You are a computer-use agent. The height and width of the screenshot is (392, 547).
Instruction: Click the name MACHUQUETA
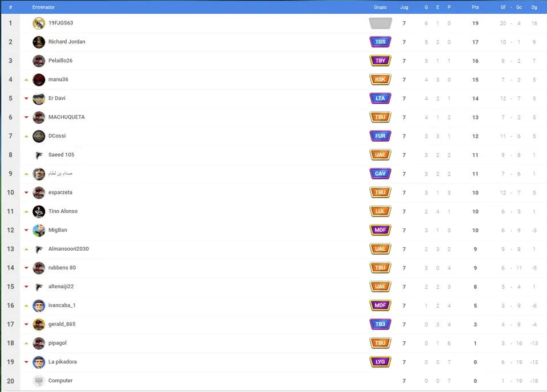[x=67, y=117]
